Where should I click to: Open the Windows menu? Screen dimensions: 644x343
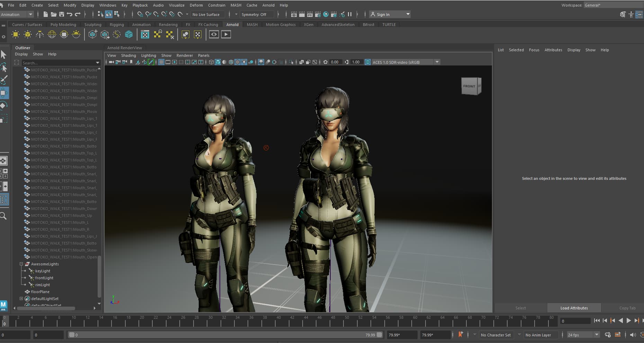[x=108, y=5]
